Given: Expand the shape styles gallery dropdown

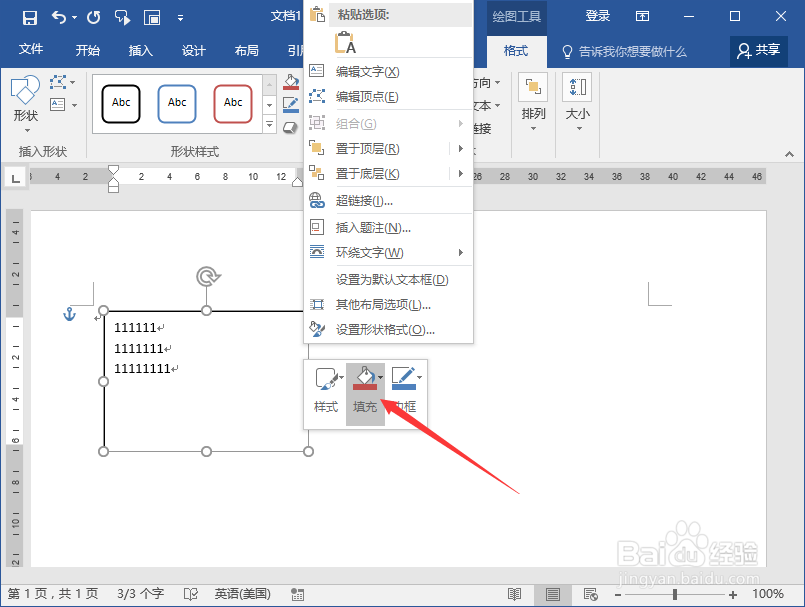Looking at the screenshot, I should [x=268, y=124].
